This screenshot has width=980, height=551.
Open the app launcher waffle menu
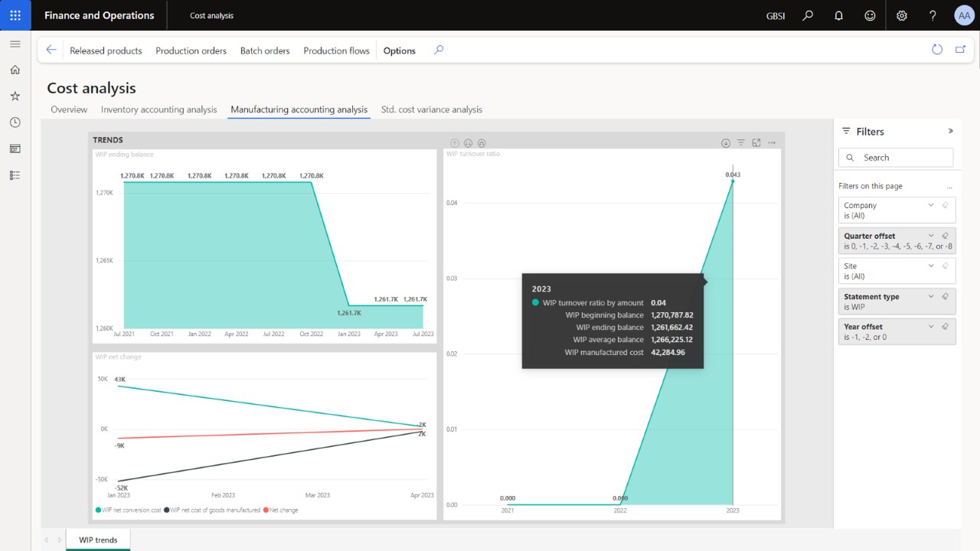pos(15,15)
